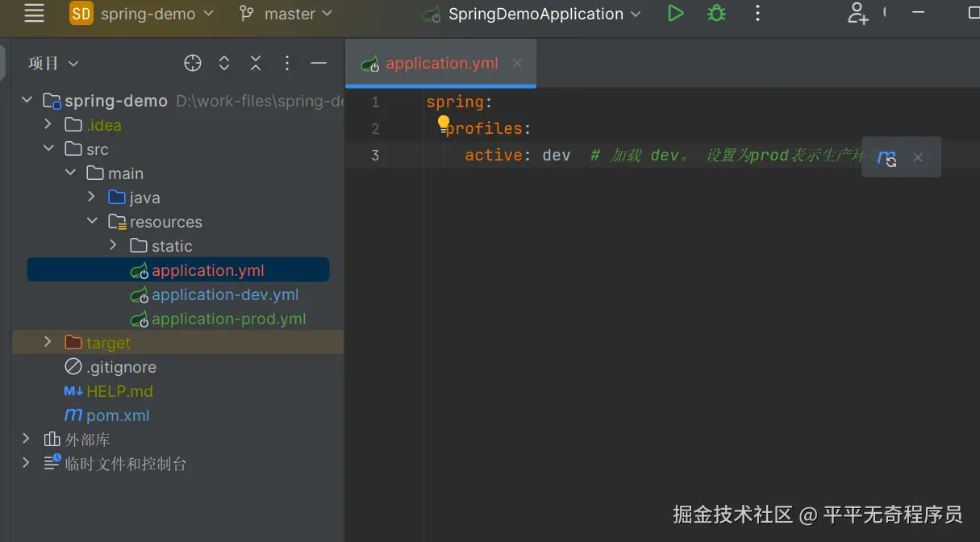
Task: Expand 临时文件和控制台 node
Action: pos(27,463)
